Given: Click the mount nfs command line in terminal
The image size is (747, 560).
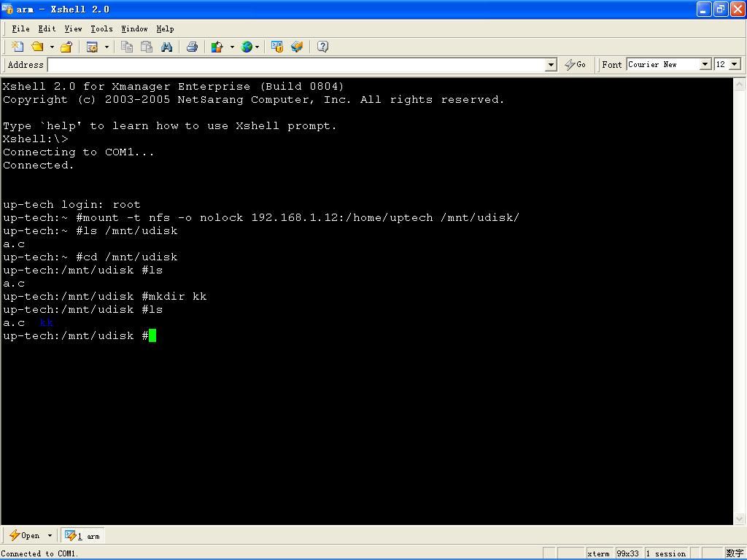Looking at the screenshot, I should coord(261,217).
